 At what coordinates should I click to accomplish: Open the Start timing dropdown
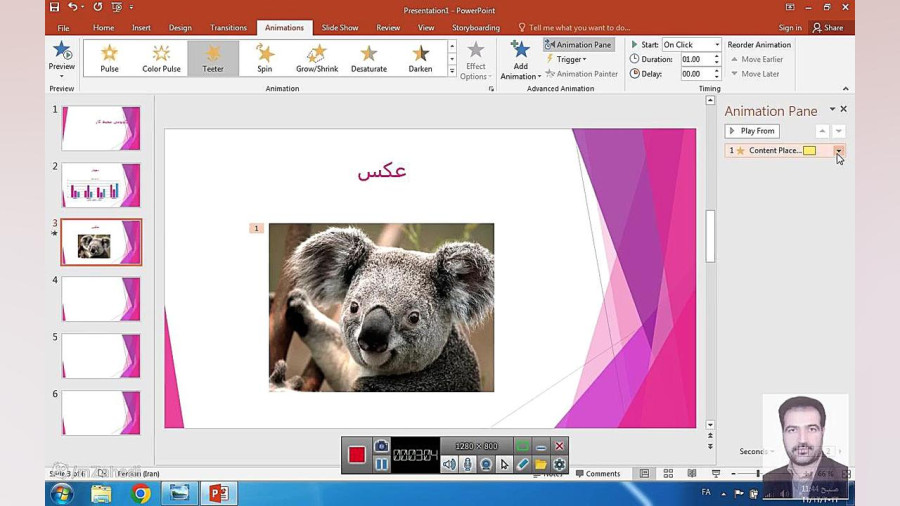717,45
